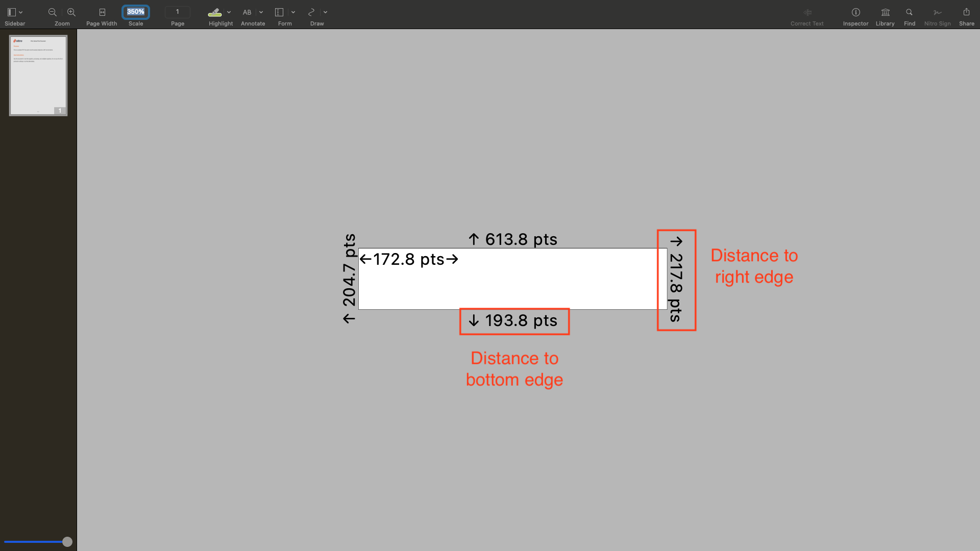
Task: Click the zoom in magnifier icon
Action: [71, 12]
